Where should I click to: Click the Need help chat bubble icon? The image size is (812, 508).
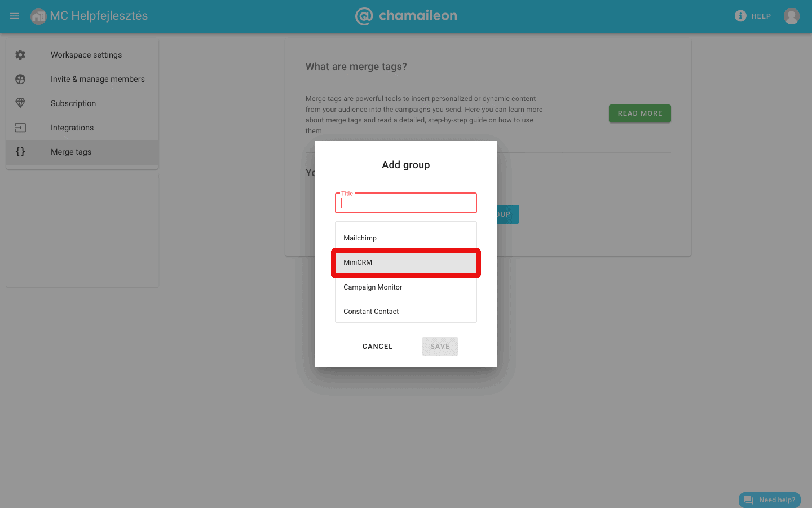[x=749, y=500]
